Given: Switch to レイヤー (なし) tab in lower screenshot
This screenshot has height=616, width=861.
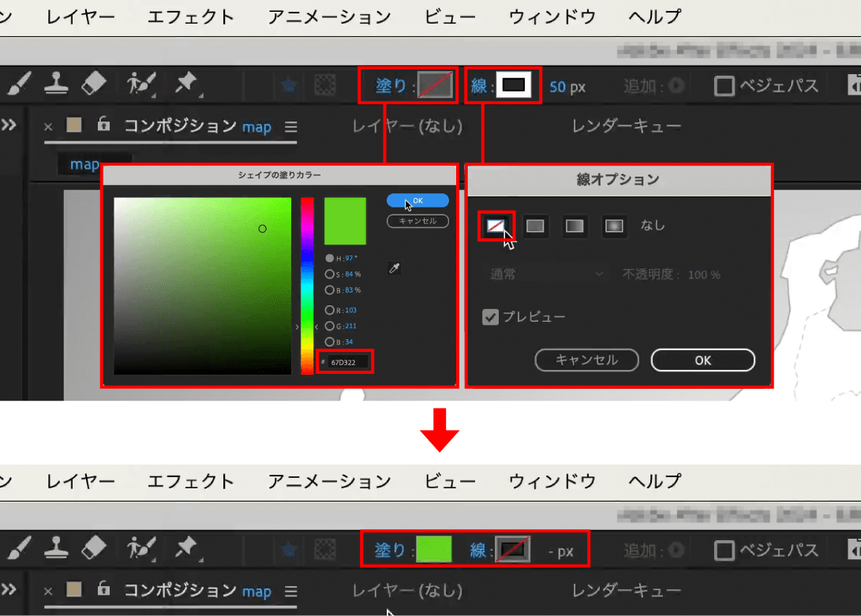Looking at the screenshot, I should tap(407, 590).
